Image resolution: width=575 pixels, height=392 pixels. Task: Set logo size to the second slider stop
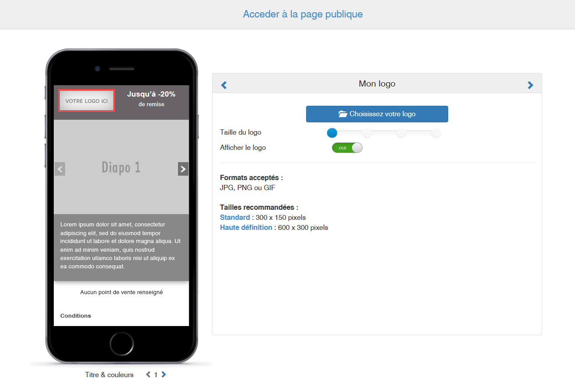point(367,133)
